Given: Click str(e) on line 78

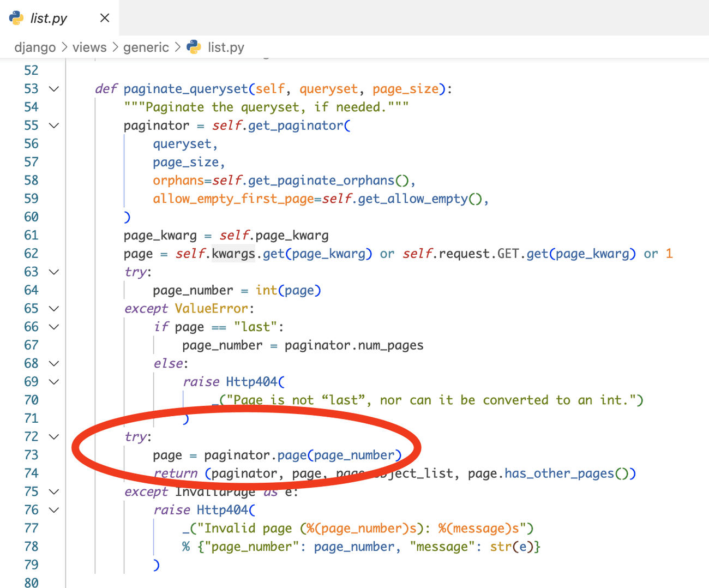Looking at the screenshot, I should click(512, 547).
